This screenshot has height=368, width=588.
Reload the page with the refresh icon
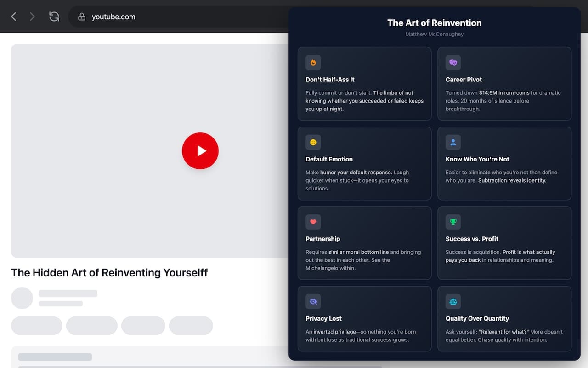54,17
